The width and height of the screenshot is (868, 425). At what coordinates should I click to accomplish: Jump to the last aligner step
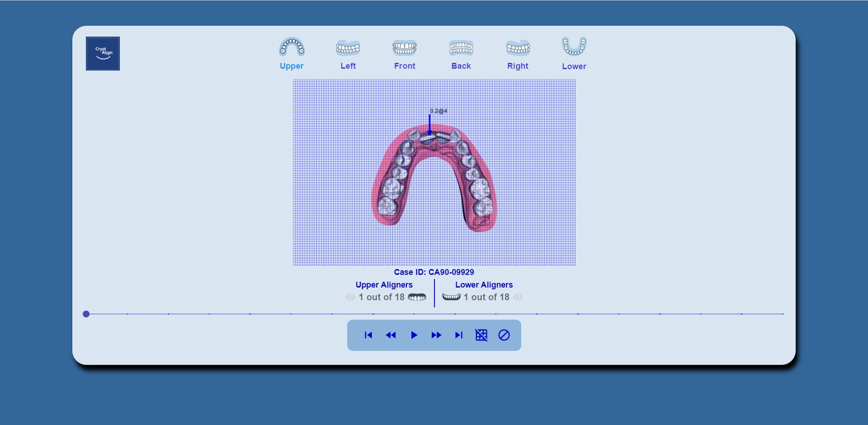pyautogui.click(x=459, y=335)
